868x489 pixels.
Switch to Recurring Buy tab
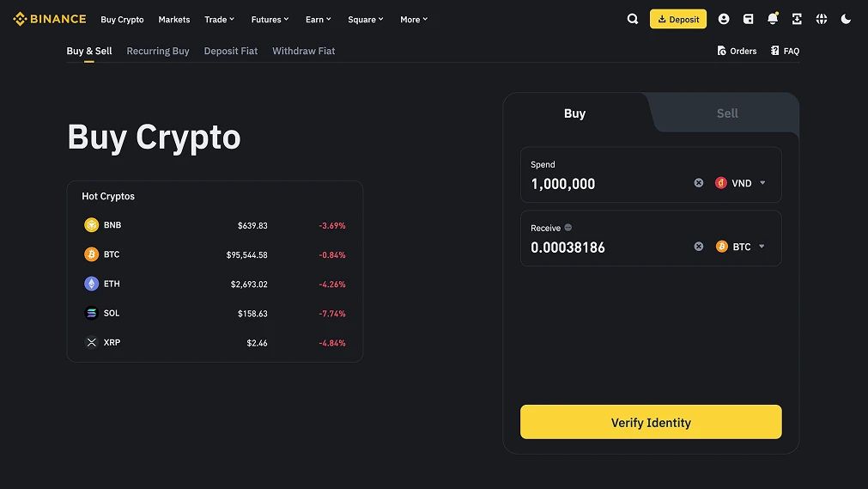[158, 51]
